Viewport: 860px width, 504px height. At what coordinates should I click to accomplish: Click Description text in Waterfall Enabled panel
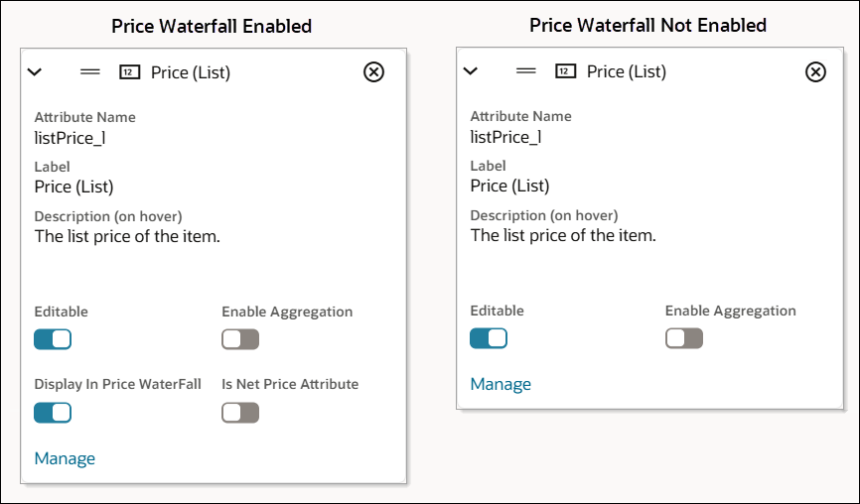pos(127,236)
